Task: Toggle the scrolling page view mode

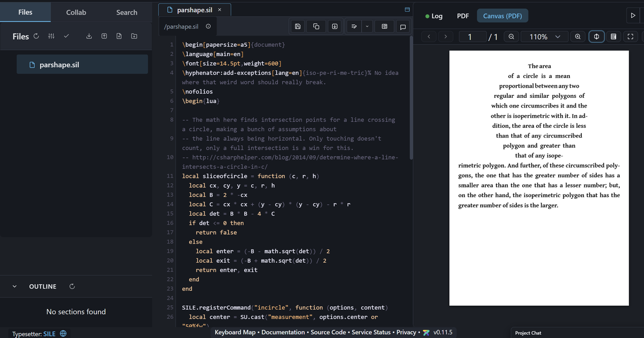Action: [613, 37]
